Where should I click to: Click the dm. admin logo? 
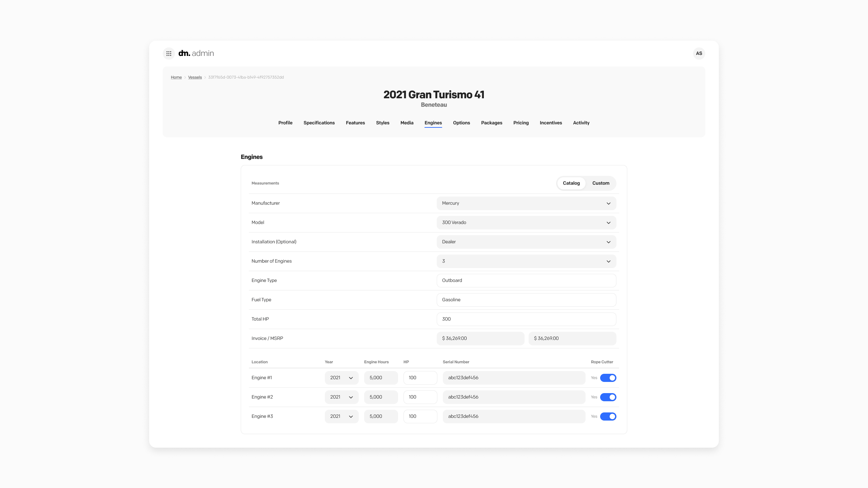click(x=196, y=53)
